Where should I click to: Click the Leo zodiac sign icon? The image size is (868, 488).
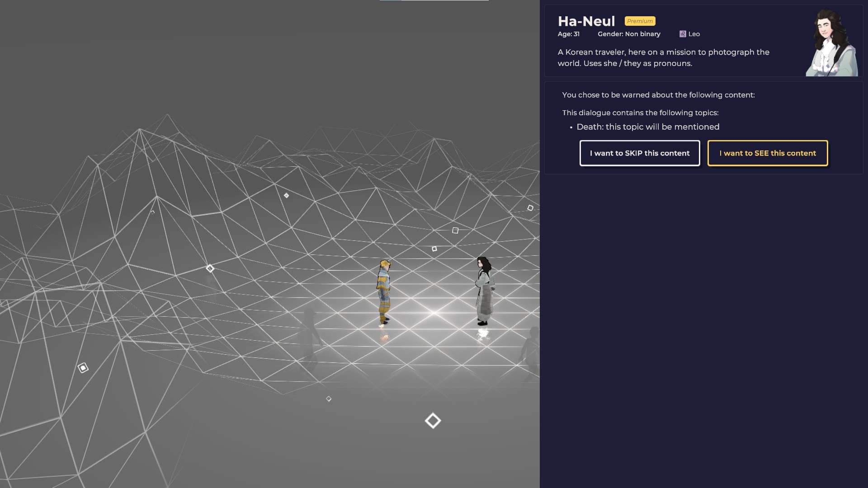coord(683,34)
